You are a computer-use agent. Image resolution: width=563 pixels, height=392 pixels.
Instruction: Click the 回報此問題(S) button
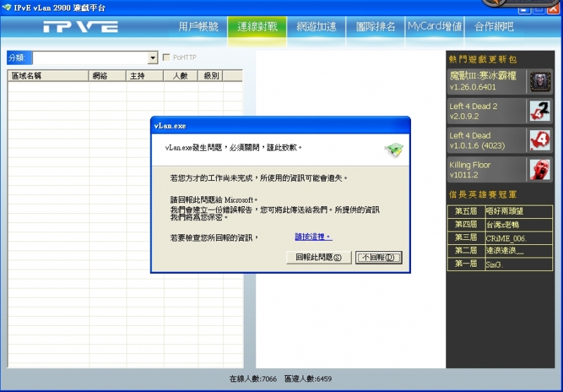pos(319,258)
